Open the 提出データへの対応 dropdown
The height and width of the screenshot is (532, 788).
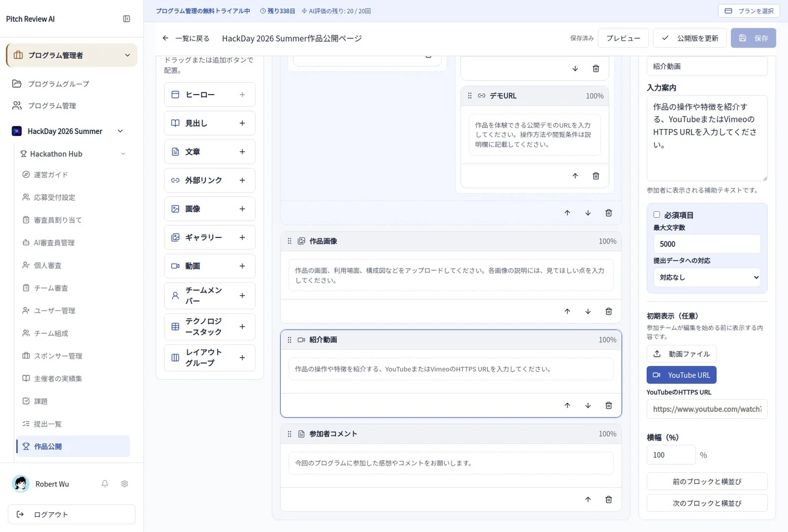click(707, 277)
